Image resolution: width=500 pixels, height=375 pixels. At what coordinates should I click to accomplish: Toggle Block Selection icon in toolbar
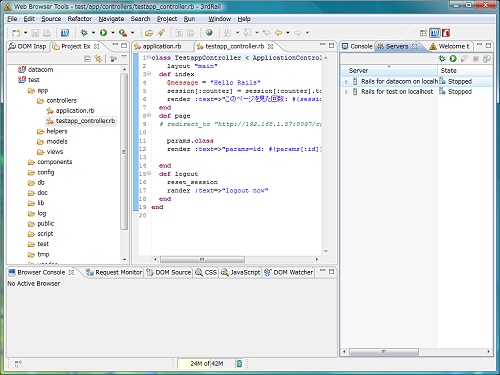191,33
